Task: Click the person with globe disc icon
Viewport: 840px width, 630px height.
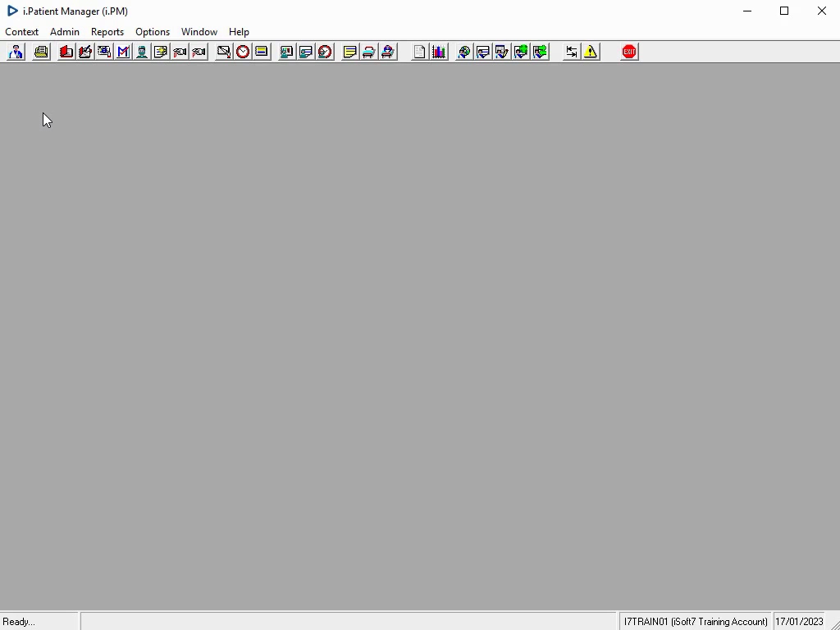Action: pyautogui.click(x=464, y=52)
